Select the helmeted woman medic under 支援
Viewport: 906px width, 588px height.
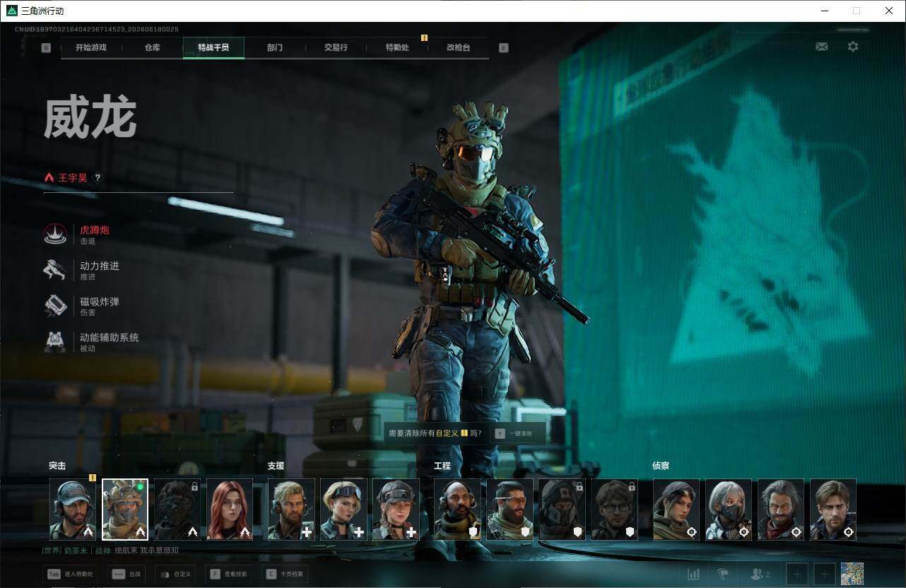pyautogui.click(x=396, y=510)
